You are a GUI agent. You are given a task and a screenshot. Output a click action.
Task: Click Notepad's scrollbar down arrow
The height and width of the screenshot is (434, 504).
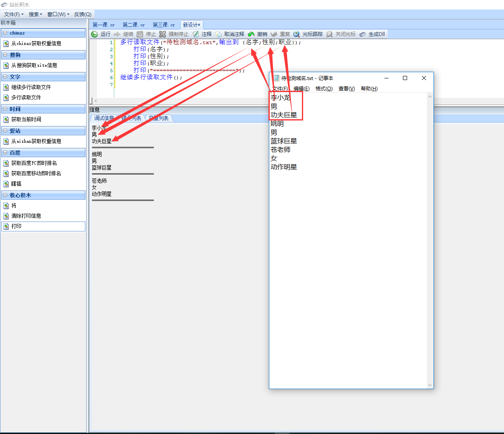(x=430, y=385)
